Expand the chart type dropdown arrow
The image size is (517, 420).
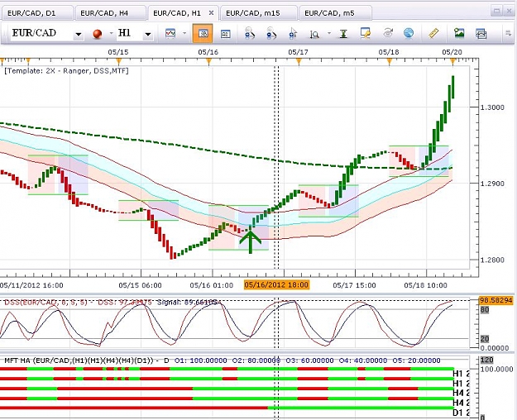(184, 33)
